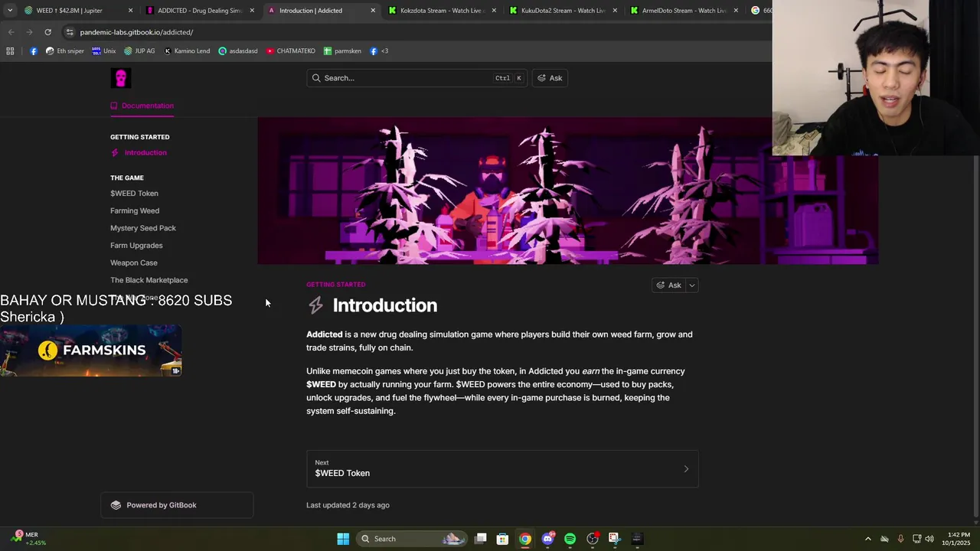The width and height of the screenshot is (980, 551).
Task: Open volume settings from speaker tray icon
Action: [929, 539]
